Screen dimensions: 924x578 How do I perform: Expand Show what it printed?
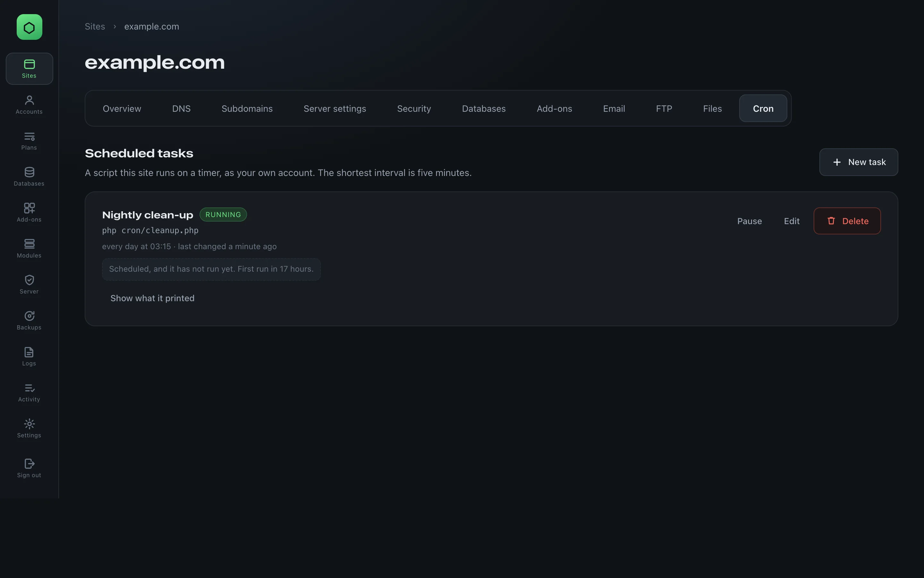coord(152,298)
